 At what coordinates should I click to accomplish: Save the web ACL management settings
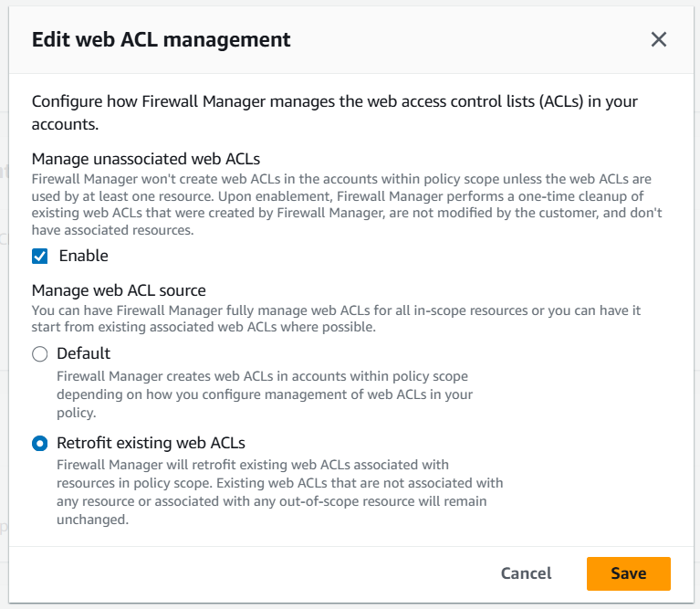click(x=628, y=573)
